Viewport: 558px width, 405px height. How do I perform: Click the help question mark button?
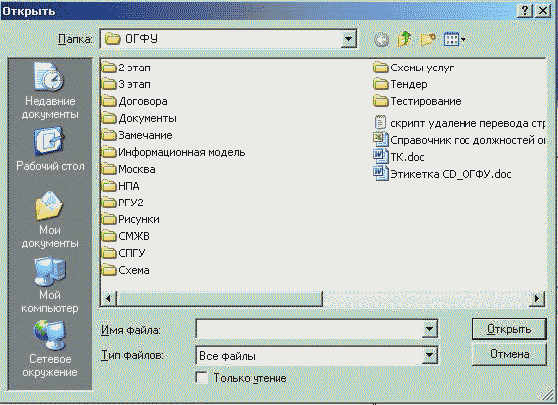pyautogui.click(x=525, y=10)
